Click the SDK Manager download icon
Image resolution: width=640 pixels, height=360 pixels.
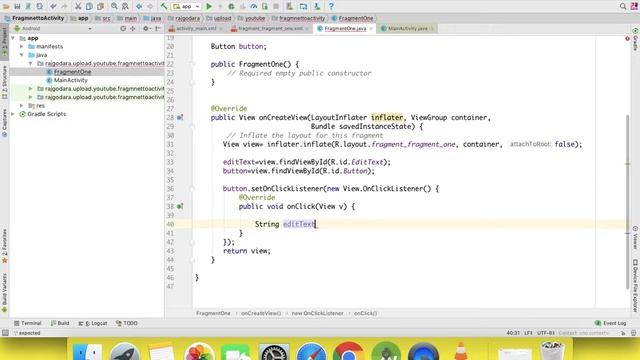point(317,6)
